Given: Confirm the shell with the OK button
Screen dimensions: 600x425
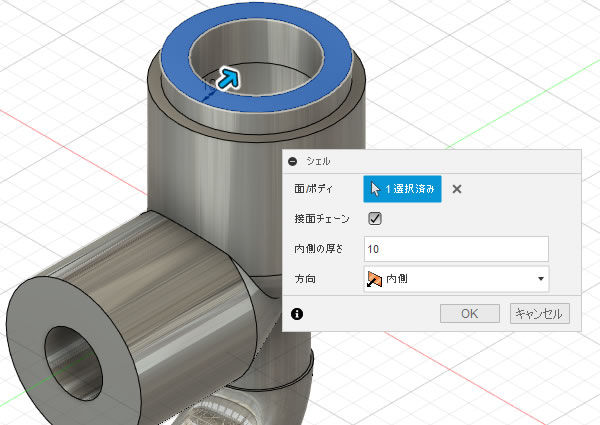Looking at the screenshot, I should [x=470, y=314].
